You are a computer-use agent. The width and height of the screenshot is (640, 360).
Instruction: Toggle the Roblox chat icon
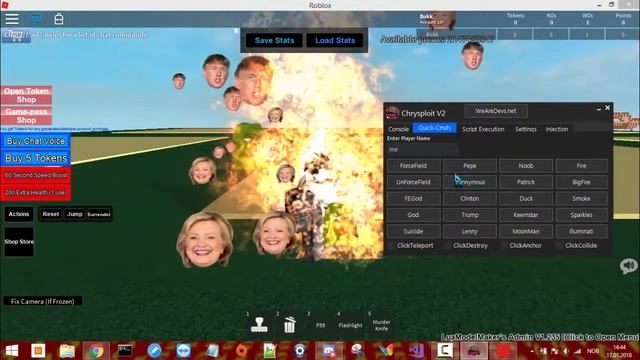click(36, 19)
